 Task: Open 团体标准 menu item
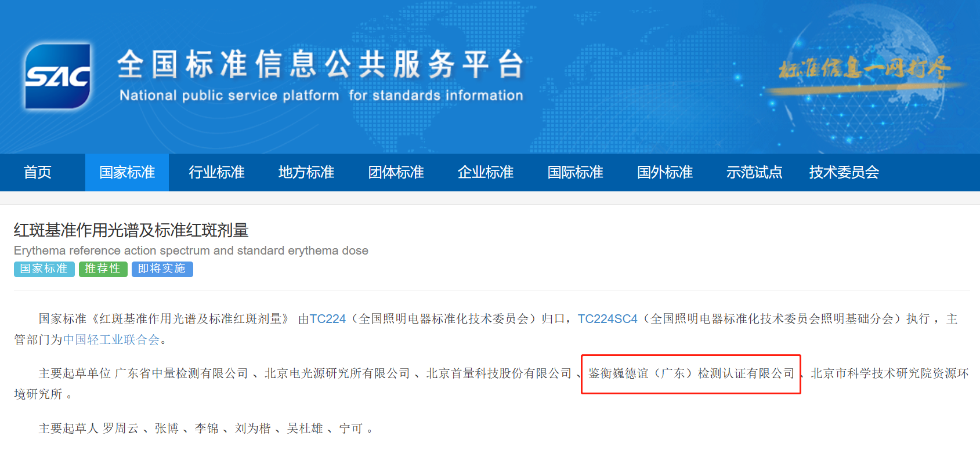[x=396, y=172]
